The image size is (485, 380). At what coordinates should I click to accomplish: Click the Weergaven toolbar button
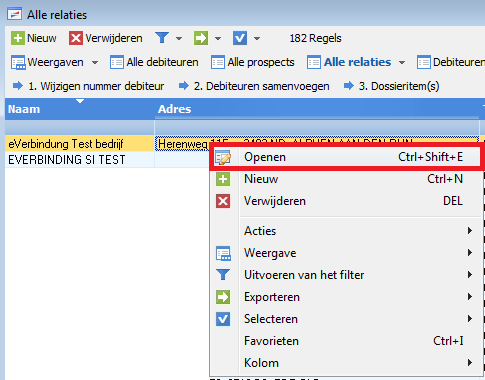click(47, 62)
